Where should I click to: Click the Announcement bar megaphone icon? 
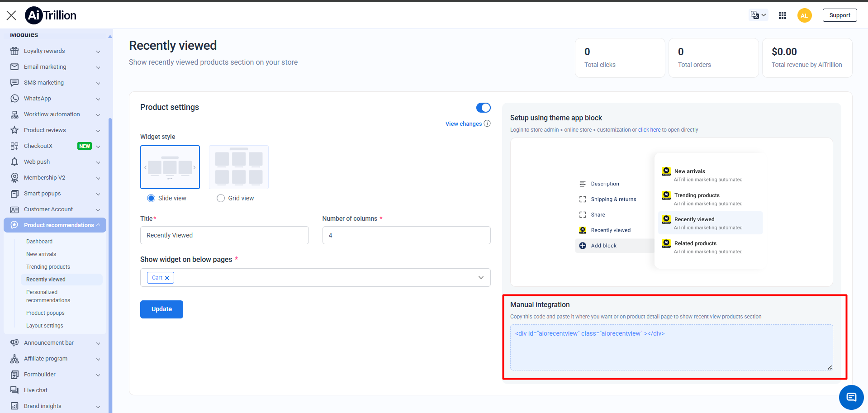14,343
